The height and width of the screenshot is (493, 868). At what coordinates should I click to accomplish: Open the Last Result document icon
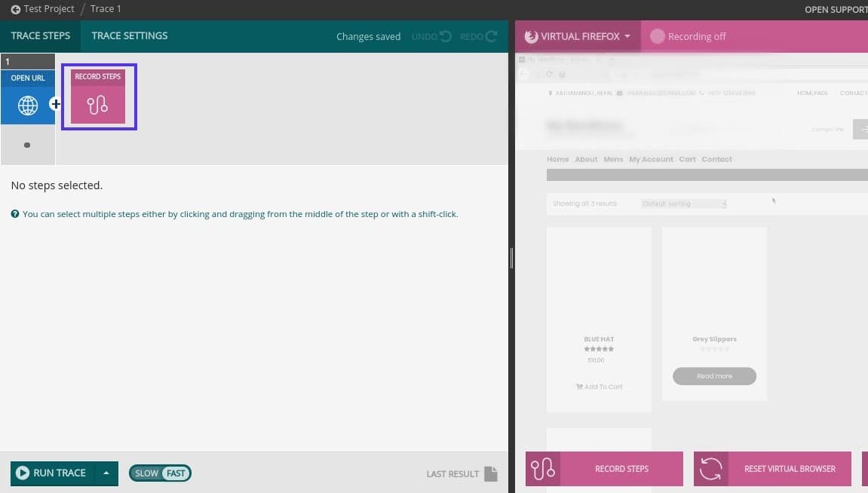tap(490, 473)
